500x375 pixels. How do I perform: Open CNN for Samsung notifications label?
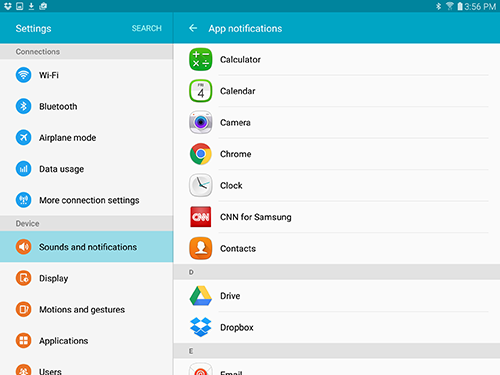click(x=255, y=217)
